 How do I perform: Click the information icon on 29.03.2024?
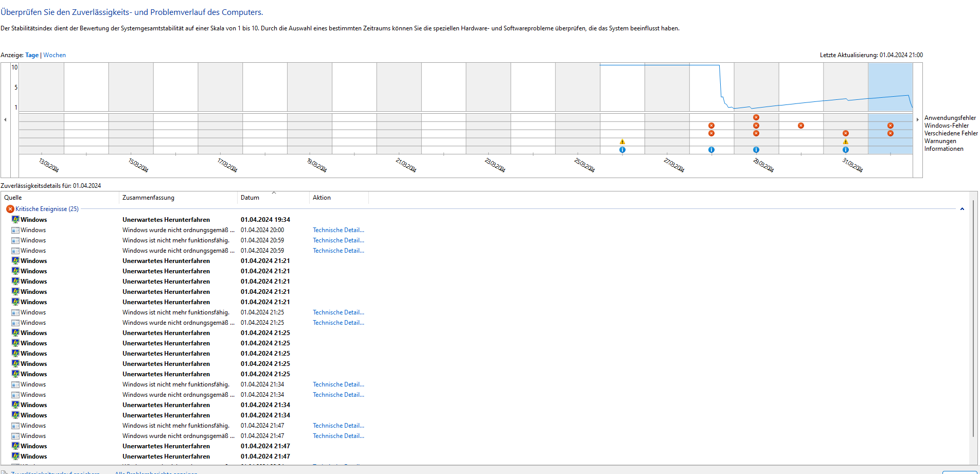point(756,150)
